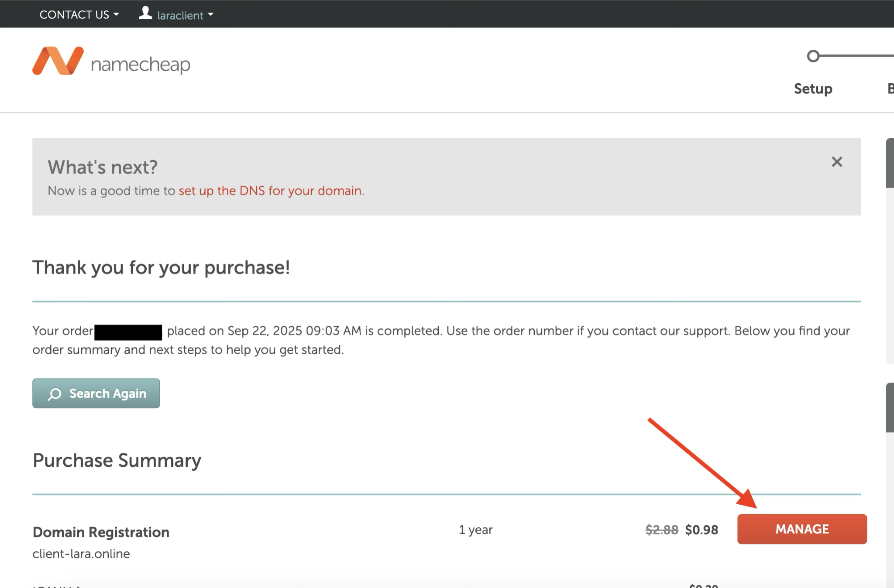Open the set up DNS link
The height and width of the screenshot is (588, 894).
coord(271,191)
